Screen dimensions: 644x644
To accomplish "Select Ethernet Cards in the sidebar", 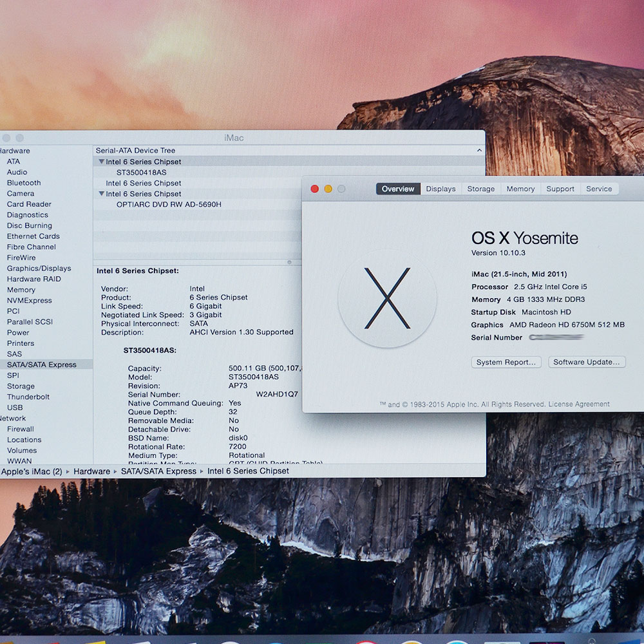I will (x=33, y=236).
